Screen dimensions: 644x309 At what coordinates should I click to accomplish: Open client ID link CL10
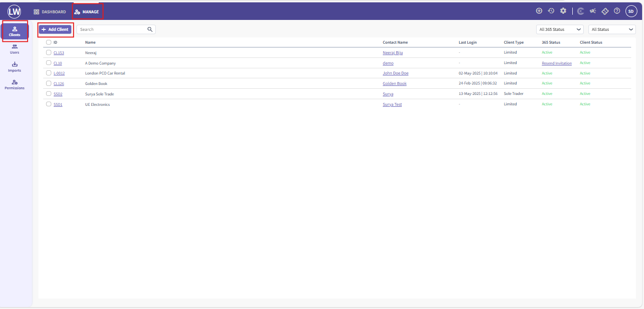57,63
